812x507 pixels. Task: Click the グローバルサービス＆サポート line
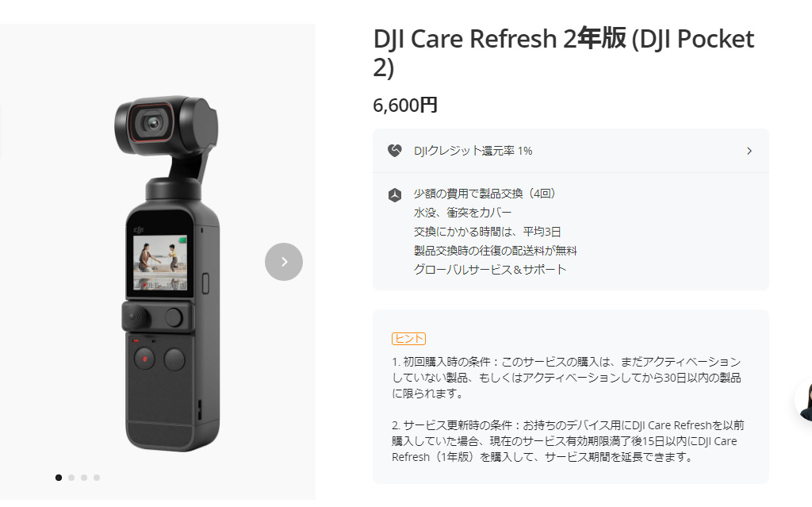tap(490, 270)
